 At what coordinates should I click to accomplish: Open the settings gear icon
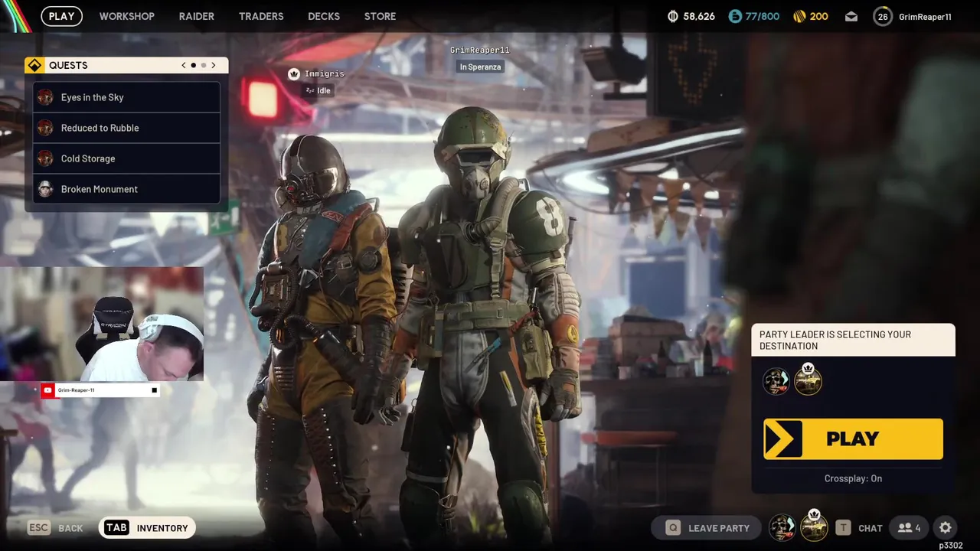tap(946, 527)
